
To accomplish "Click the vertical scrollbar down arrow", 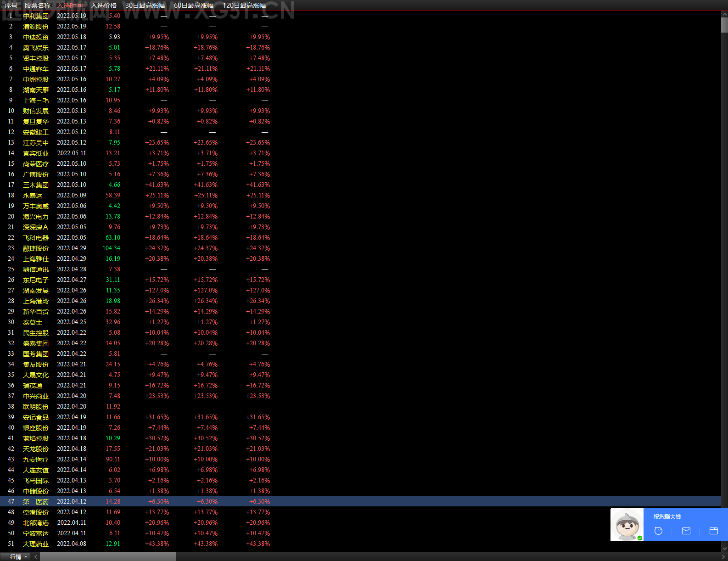I will 724,548.
